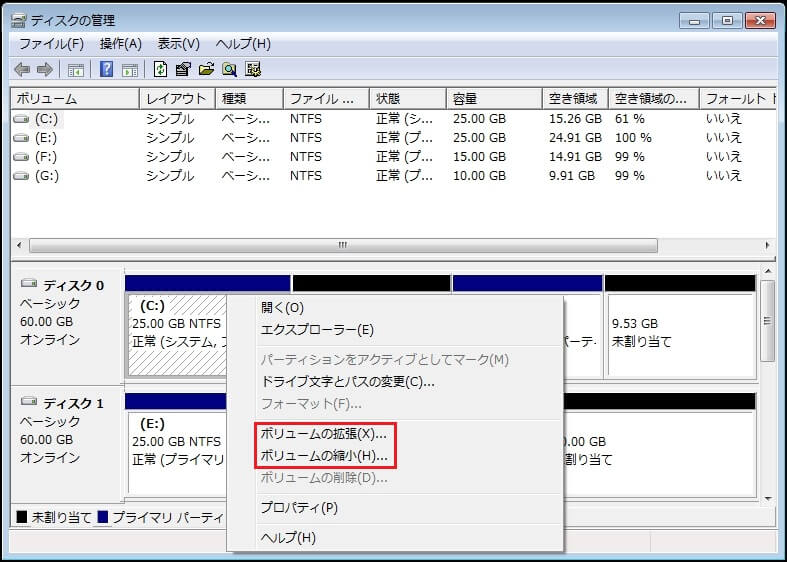Click the 15.00 GB capacity cell

click(479, 157)
